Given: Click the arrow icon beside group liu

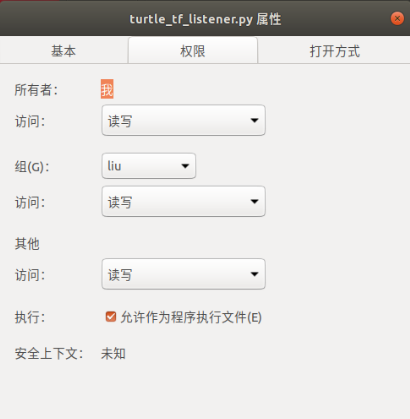Looking at the screenshot, I should click(185, 166).
